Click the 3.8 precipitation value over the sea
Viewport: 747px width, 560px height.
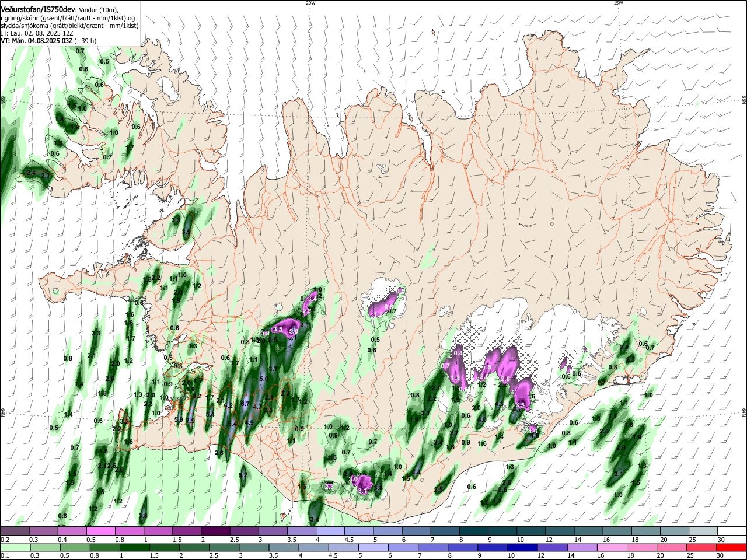(143, 516)
